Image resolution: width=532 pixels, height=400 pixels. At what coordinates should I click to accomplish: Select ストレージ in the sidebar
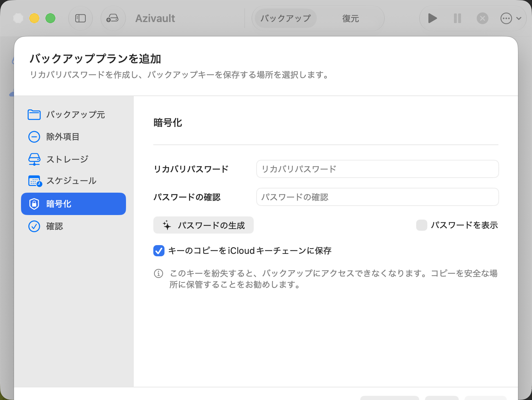click(73, 159)
